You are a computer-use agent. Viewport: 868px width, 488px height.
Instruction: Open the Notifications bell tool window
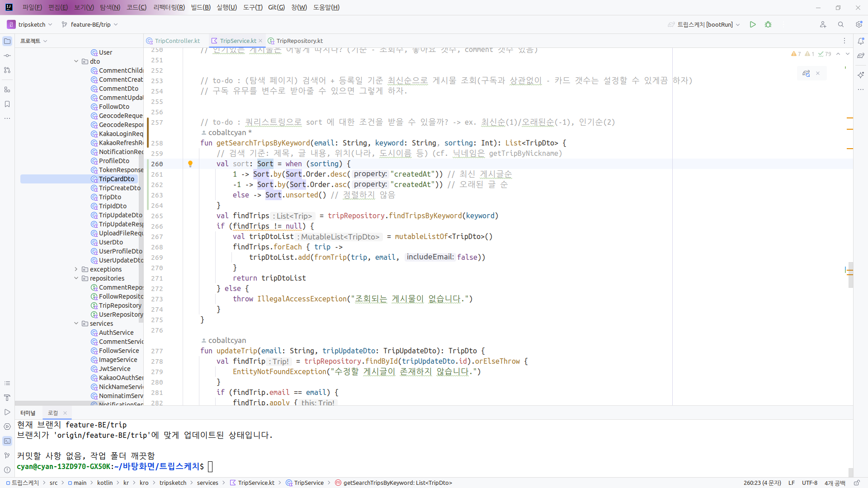coord(861,41)
